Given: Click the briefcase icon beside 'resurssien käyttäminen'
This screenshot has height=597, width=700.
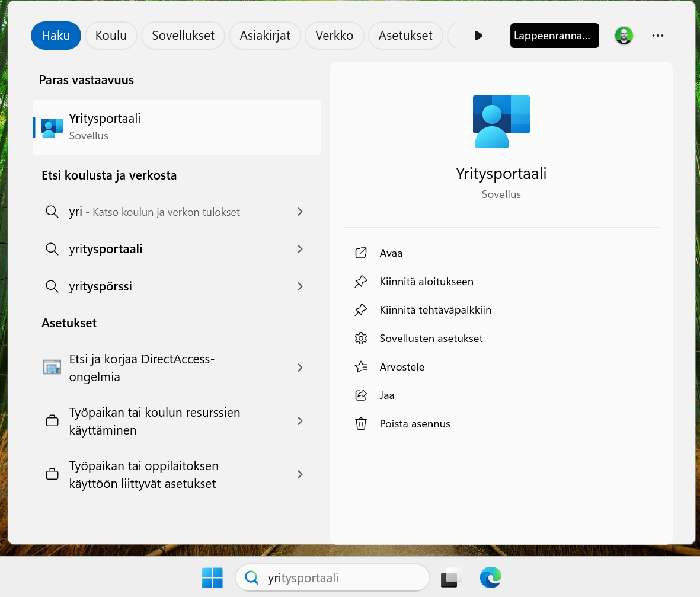Looking at the screenshot, I should [52, 420].
